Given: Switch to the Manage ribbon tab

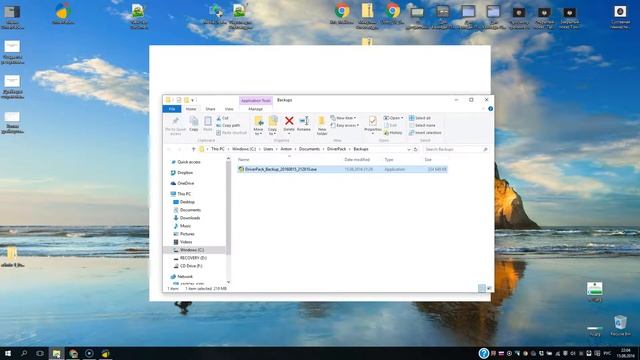Looking at the screenshot, I should 256,109.
